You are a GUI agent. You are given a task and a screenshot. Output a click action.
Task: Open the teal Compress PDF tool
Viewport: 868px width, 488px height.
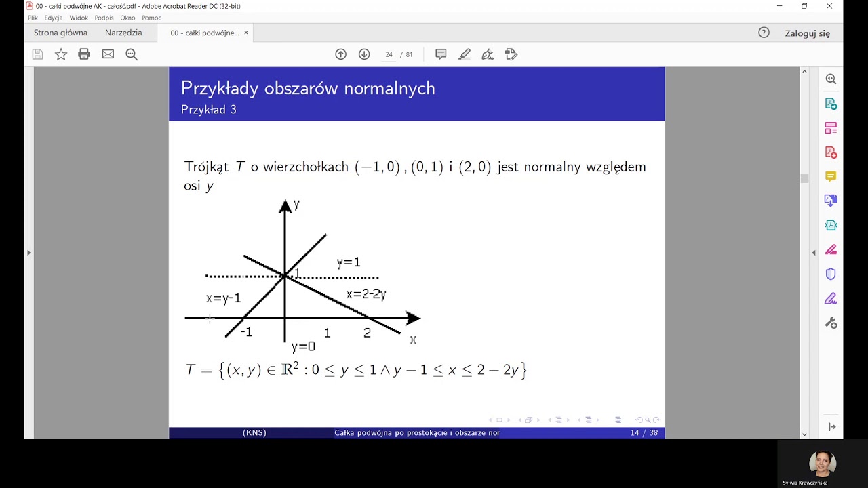pos(831,225)
